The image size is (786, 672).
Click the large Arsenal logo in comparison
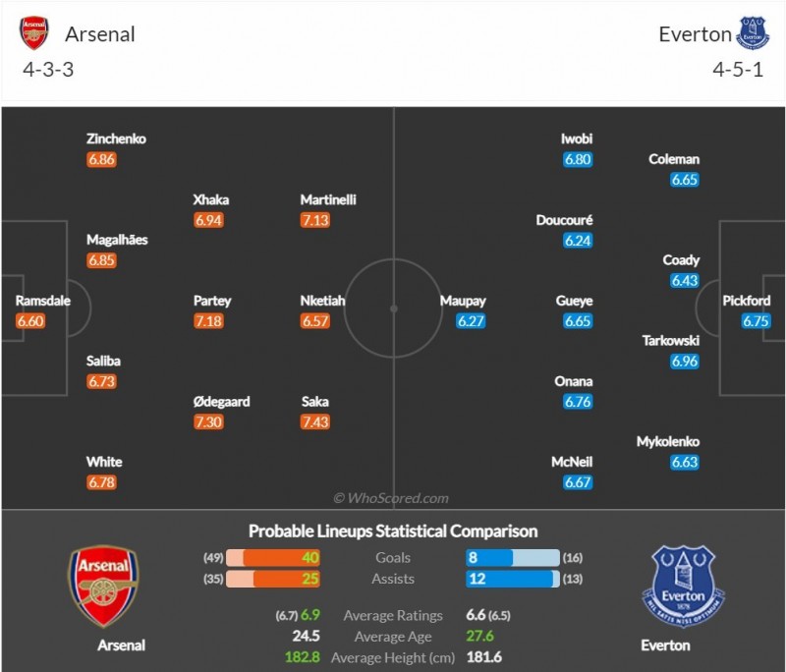[x=103, y=587]
